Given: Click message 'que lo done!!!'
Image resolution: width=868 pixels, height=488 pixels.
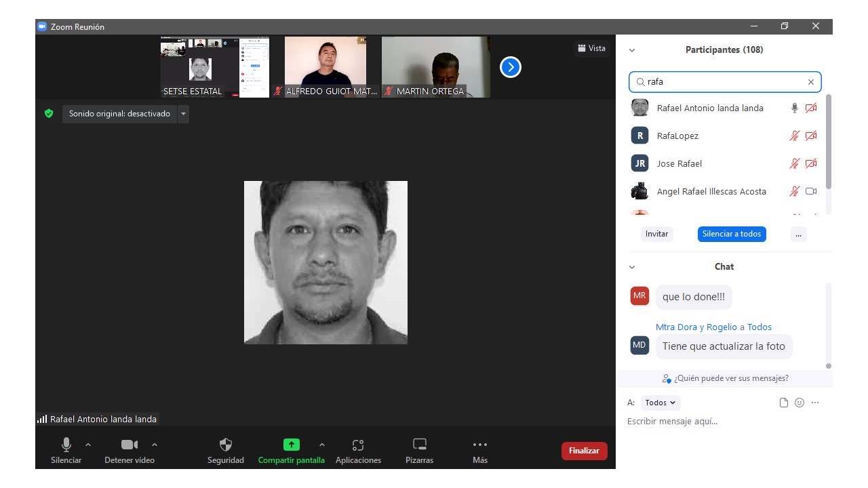Looking at the screenshot, I should (694, 297).
